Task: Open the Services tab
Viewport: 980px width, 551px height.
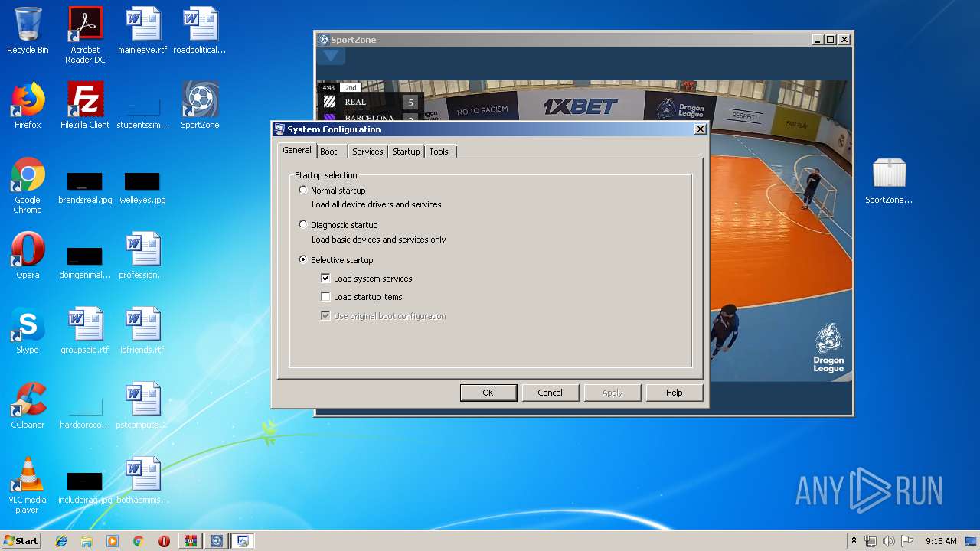Action: (367, 152)
